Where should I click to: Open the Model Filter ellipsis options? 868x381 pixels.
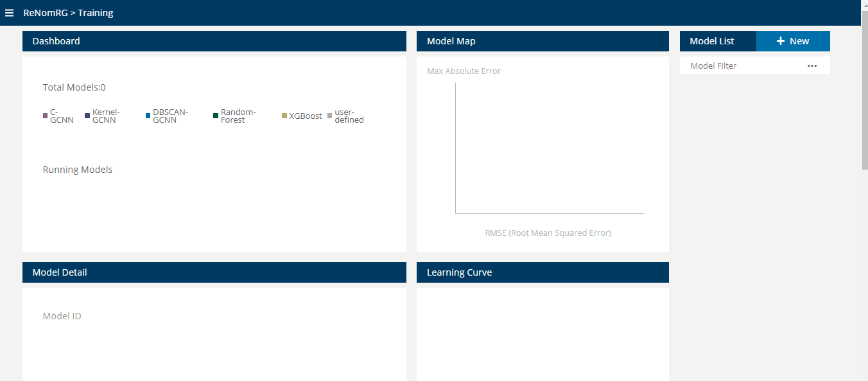pyautogui.click(x=812, y=66)
